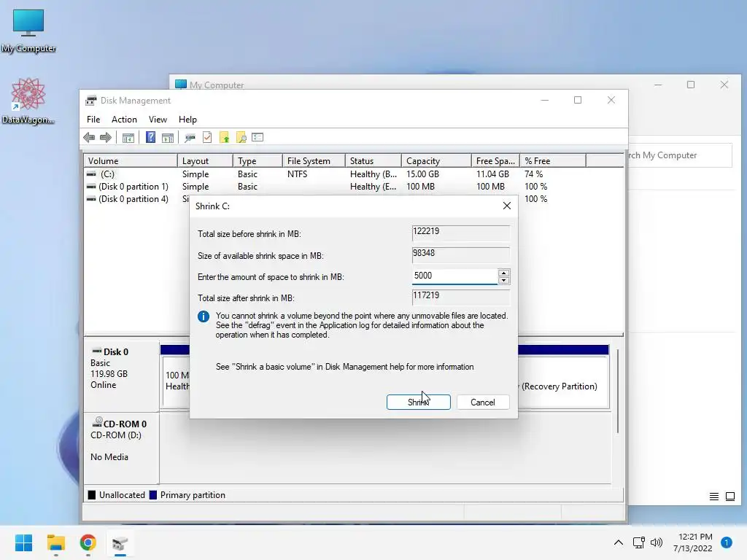Open the Help menu
The width and height of the screenshot is (747, 560).
[x=187, y=120]
